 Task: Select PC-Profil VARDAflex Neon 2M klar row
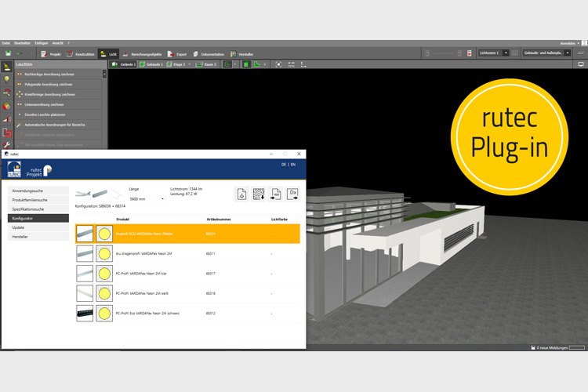pos(187,274)
